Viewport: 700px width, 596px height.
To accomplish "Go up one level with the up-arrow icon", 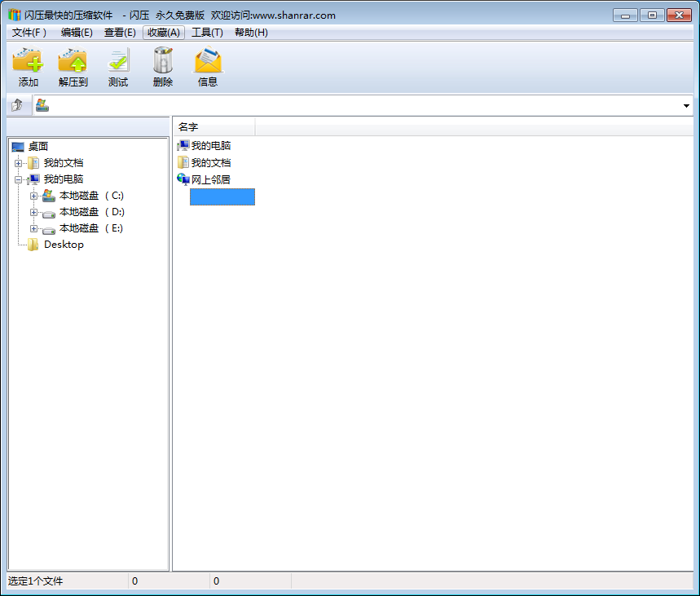I will (18, 105).
